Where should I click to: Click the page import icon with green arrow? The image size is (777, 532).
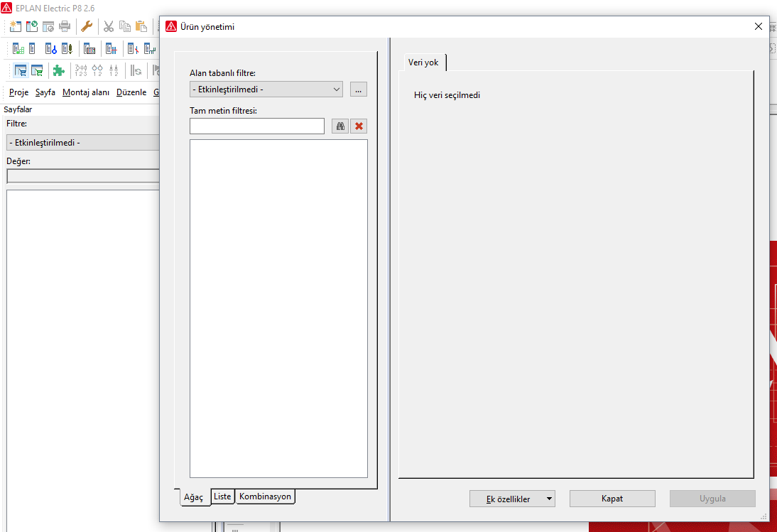(32, 26)
